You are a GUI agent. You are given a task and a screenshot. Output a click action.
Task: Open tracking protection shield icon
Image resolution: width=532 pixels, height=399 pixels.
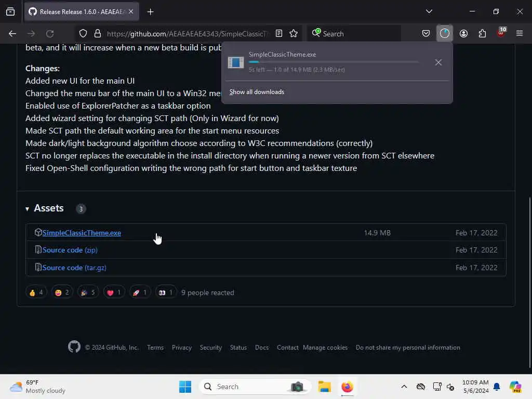[83, 34]
